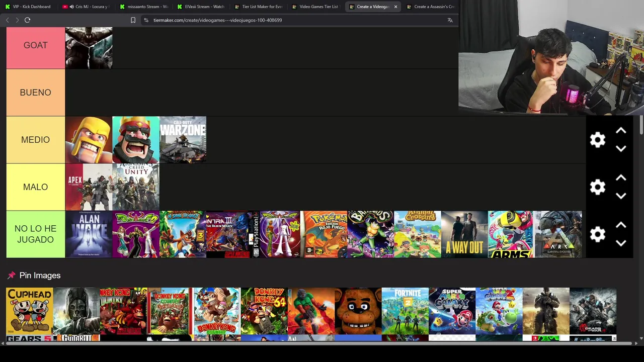Open settings gear for MEDIO row
This screenshot has height=362, width=644.
(x=597, y=140)
